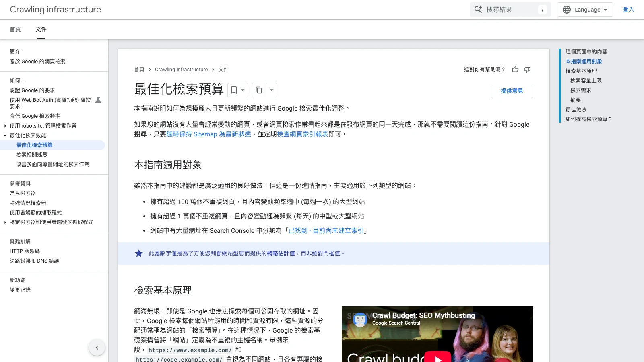Collapse the sidebar with chevron button

(x=97, y=348)
